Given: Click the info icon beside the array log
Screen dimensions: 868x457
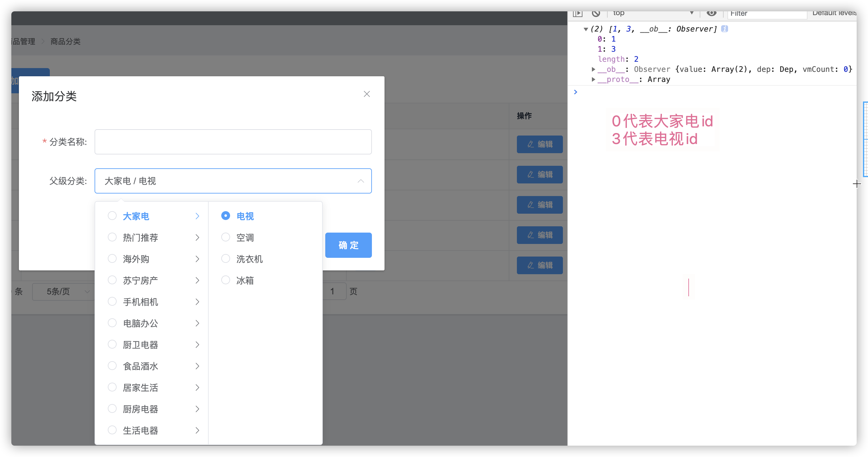Looking at the screenshot, I should 725,29.
